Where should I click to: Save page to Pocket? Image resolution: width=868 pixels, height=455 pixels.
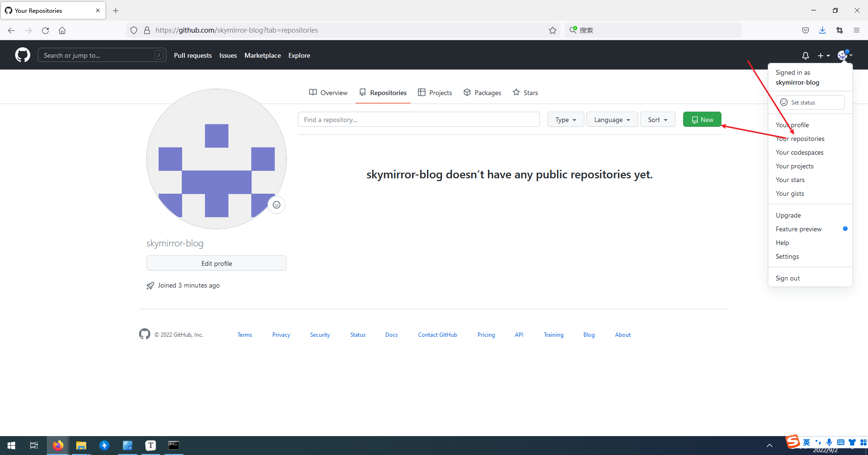coord(806,30)
